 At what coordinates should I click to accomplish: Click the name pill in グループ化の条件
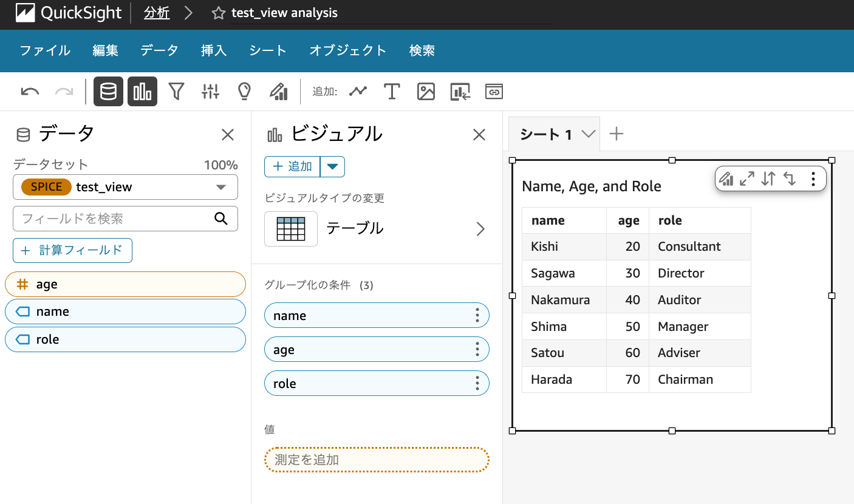point(377,315)
